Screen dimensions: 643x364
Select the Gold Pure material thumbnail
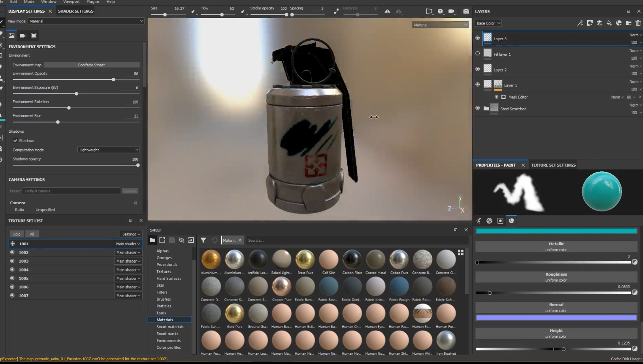(234, 314)
